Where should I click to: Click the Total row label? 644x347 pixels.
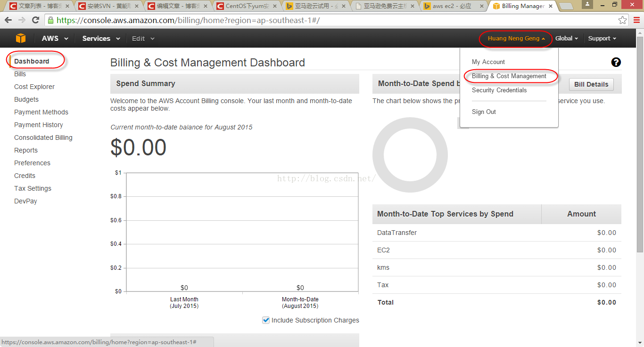click(385, 302)
